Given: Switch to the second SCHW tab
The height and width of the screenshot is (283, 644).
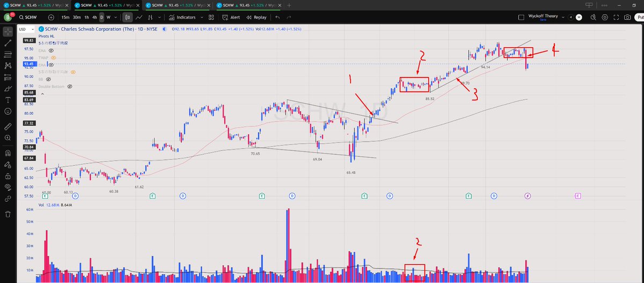Looking at the screenshot, I should coord(107,5).
